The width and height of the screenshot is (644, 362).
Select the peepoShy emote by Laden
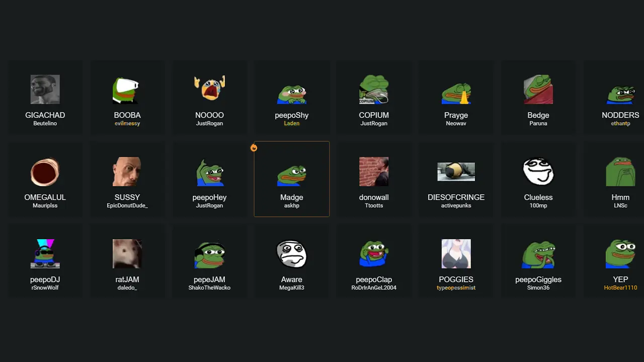click(x=292, y=98)
